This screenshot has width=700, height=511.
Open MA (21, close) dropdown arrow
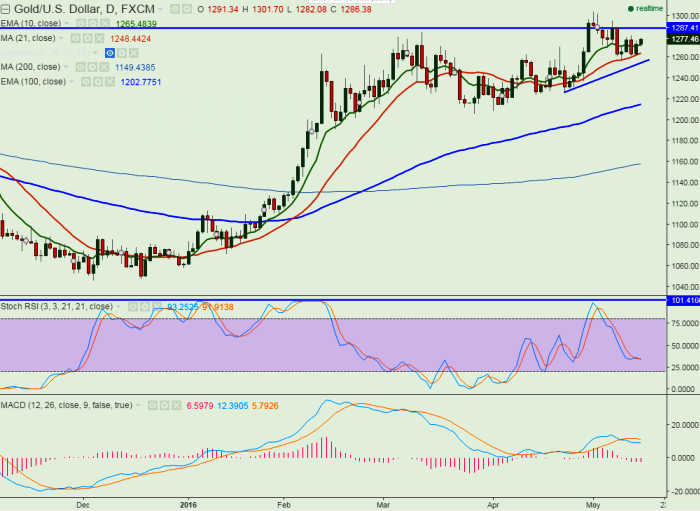[x=62, y=38]
